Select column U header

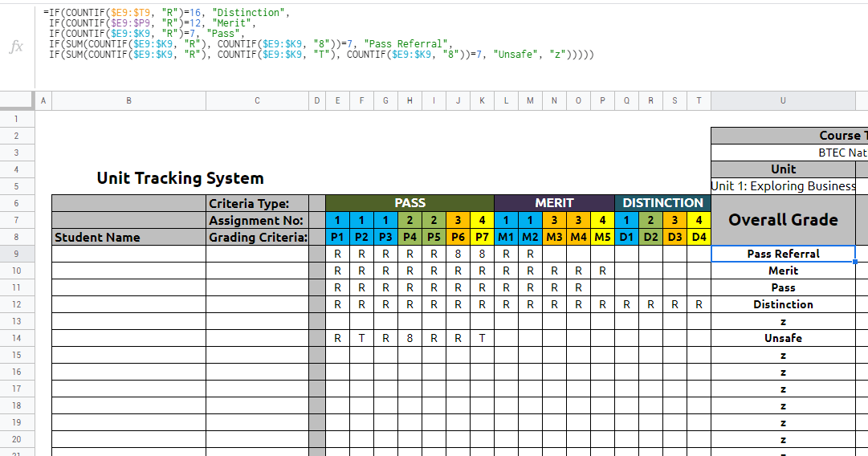pos(783,100)
